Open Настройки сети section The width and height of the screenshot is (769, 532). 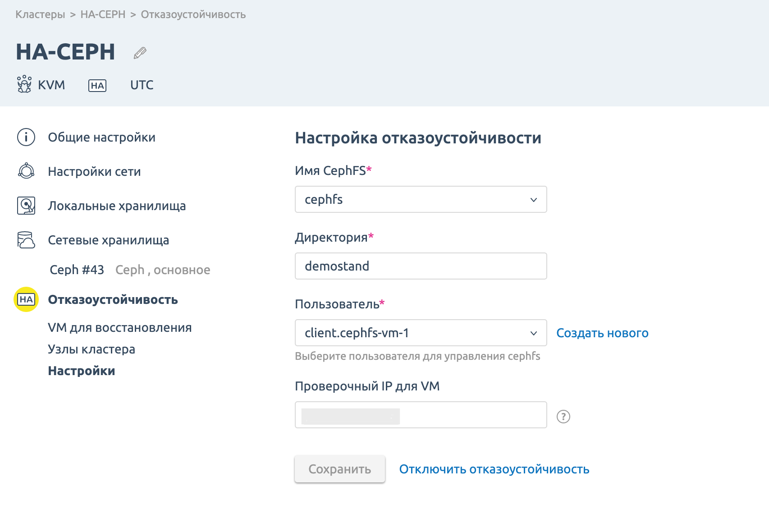coord(94,171)
